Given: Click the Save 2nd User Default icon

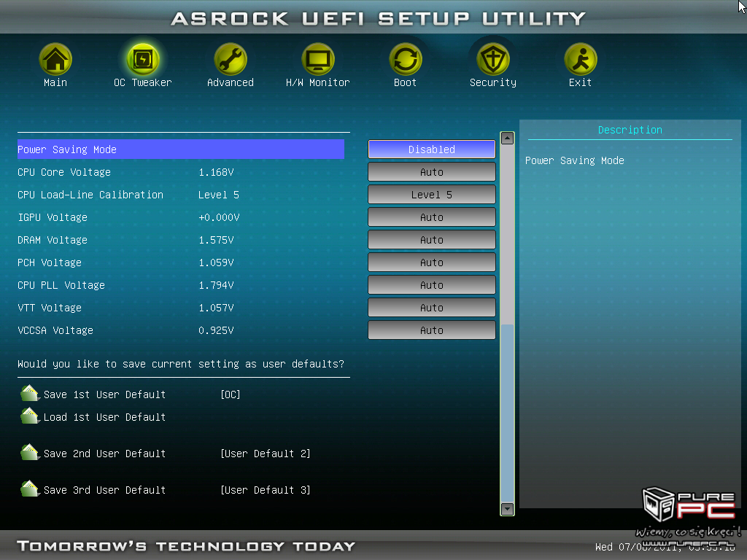Looking at the screenshot, I should click(29, 452).
